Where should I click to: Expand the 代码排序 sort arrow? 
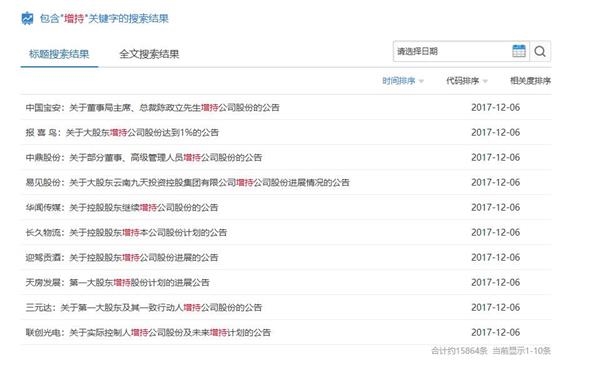485,81
